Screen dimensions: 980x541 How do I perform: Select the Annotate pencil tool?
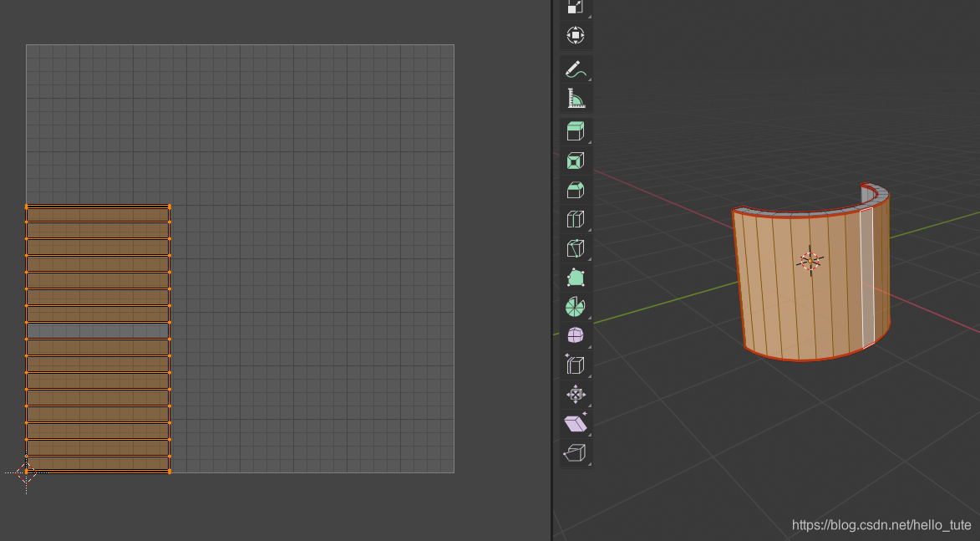click(x=576, y=69)
